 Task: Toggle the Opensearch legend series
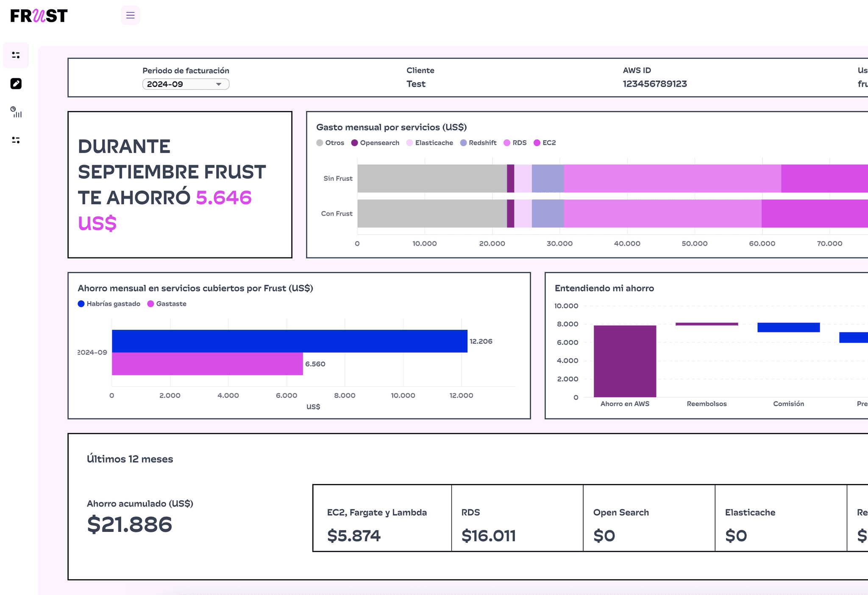point(375,143)
